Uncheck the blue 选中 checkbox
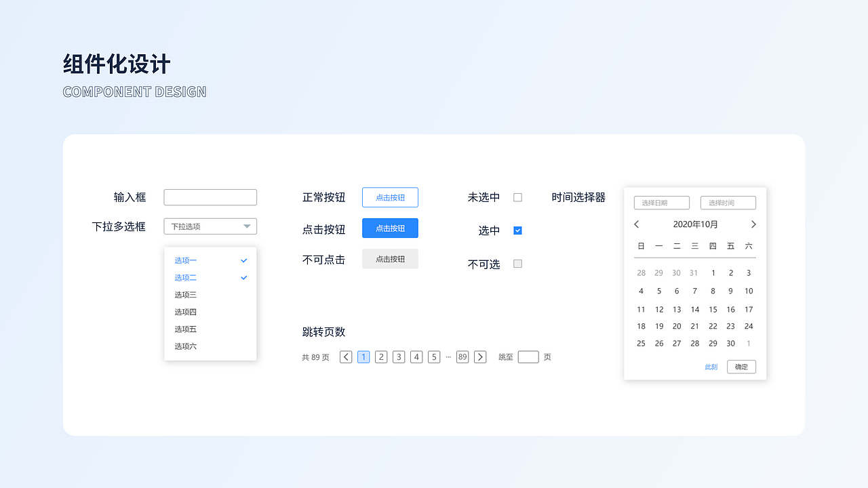Viewport: 868px width, 488px height. click(517, 230)
